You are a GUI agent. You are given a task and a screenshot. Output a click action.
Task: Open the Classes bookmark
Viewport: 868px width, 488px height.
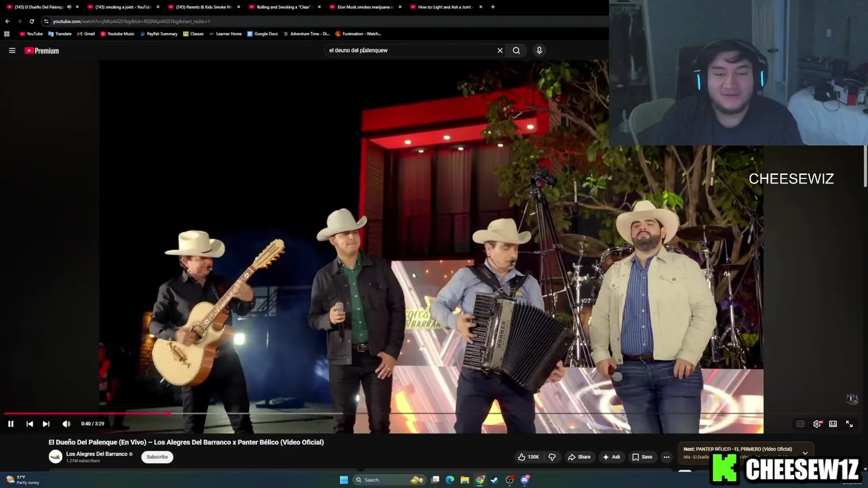click(x=193, y=34)
